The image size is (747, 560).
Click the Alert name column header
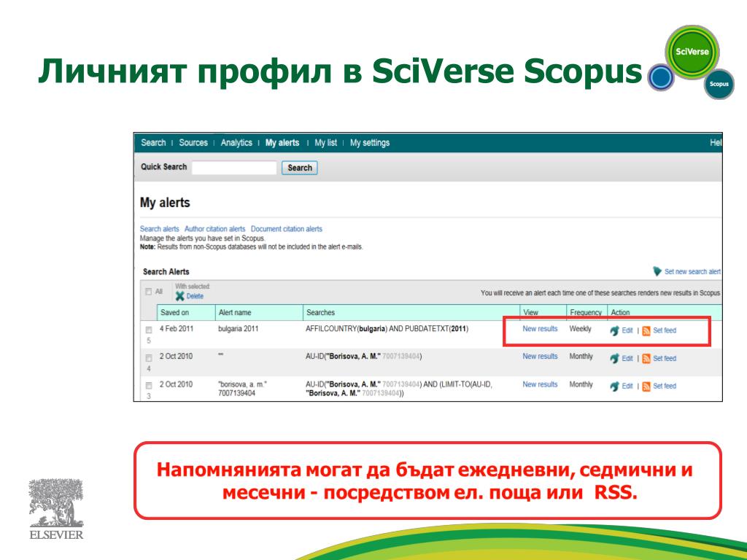click(259, 312)
